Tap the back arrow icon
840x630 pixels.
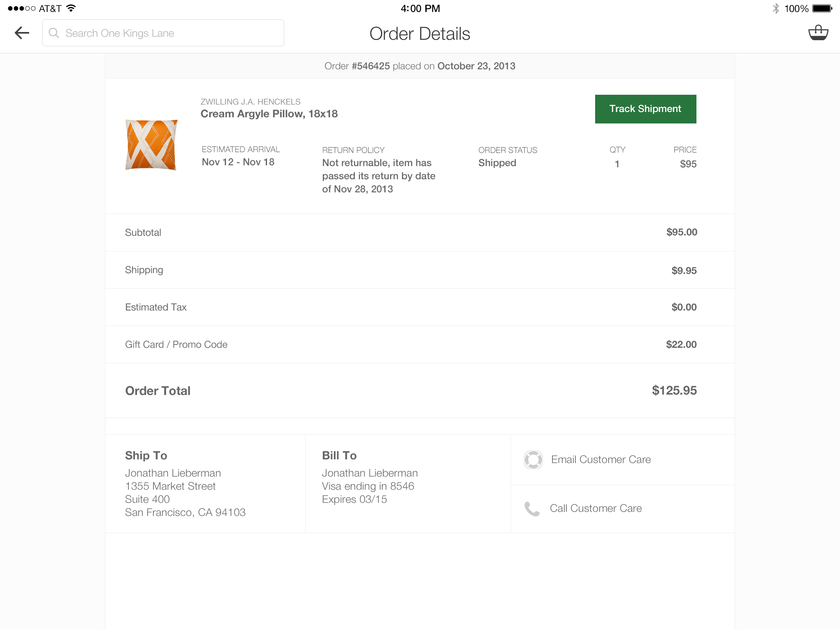point(22,33)
